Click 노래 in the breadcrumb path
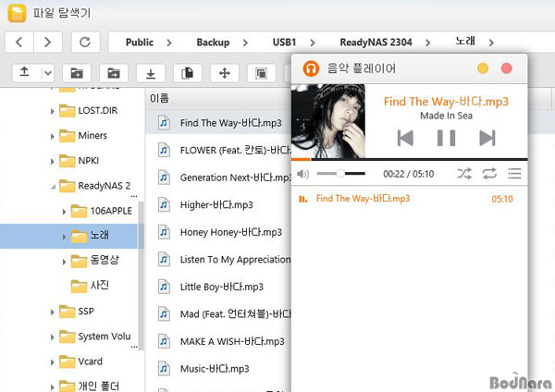The width and height of the screenshot is (555, 392). coord(465,42)
